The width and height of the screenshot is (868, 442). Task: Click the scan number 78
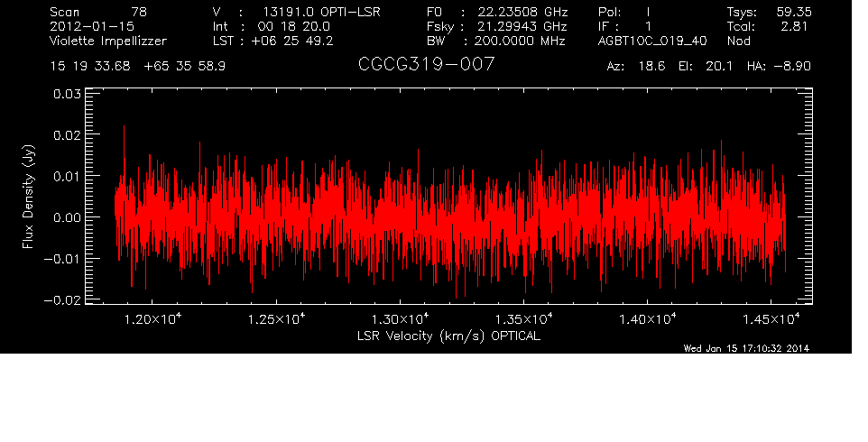pos(139,12)
